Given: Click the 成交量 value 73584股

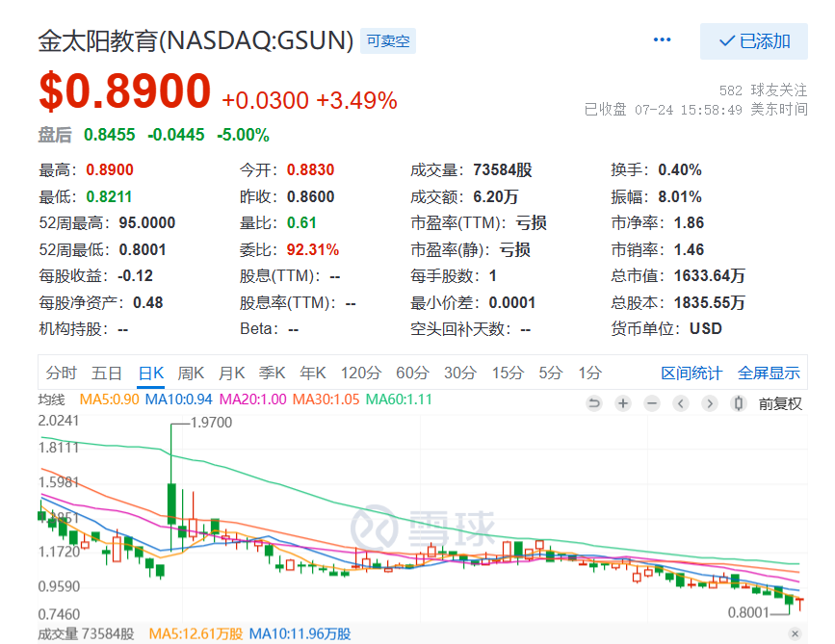Looking at the screenshot, I should tap(503, 169).
